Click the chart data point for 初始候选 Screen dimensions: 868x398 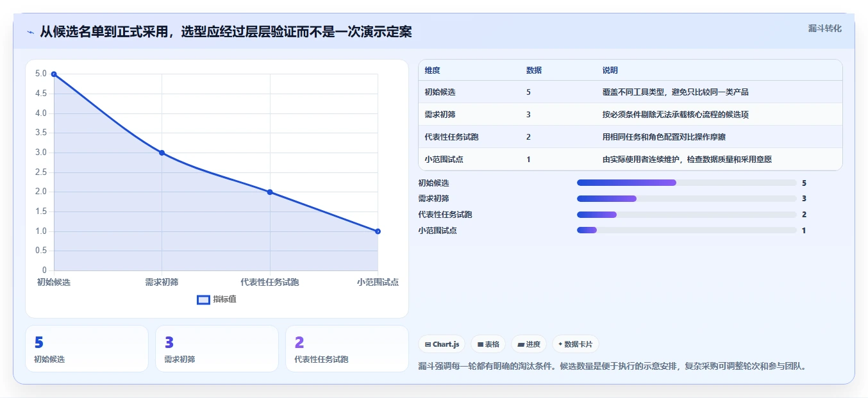(x=54, y=74)
